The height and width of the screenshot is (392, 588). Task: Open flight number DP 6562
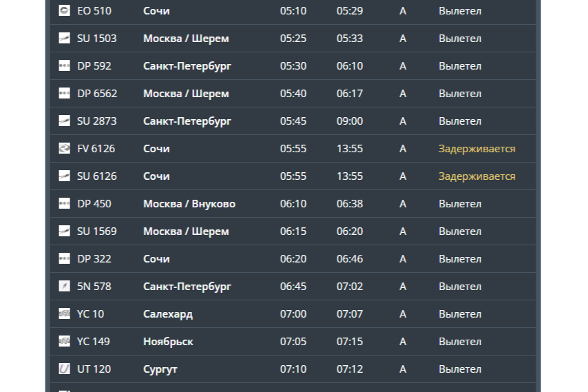click(x=96, y=94)
